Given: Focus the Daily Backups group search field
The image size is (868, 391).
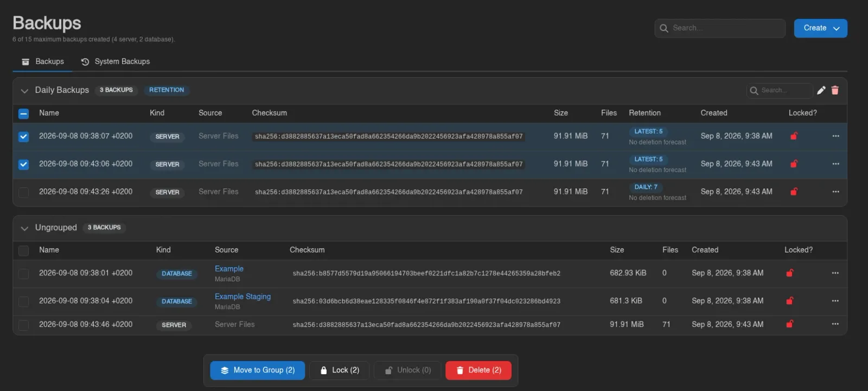Looking at the screenshot, I should (x=780, y=90).
